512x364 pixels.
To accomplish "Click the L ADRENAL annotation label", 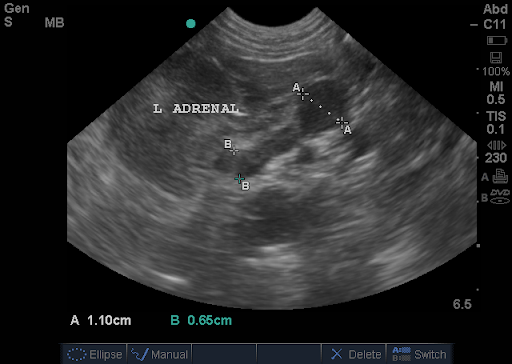I will (x=196, y=109).
